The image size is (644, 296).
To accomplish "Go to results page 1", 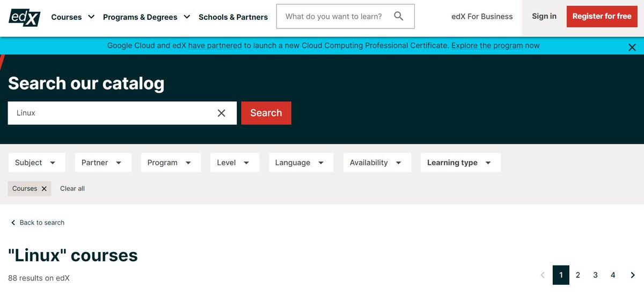I will 561,275.
